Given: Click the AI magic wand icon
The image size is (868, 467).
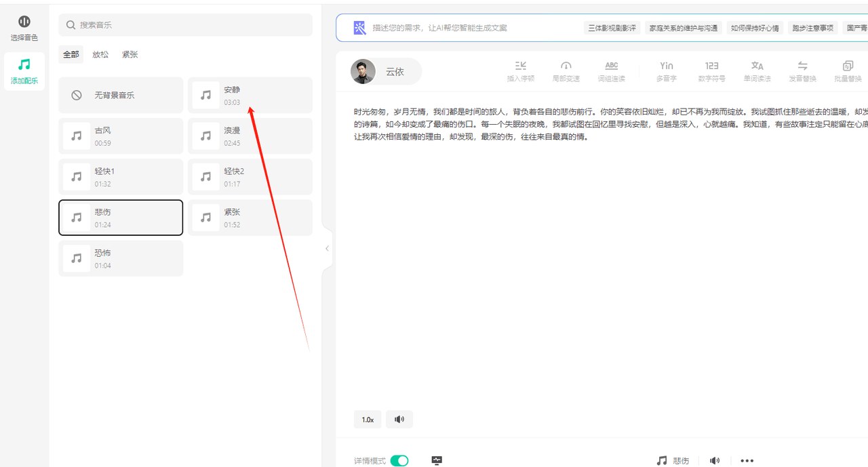Looking at the screenshot, I should (359, 28).
